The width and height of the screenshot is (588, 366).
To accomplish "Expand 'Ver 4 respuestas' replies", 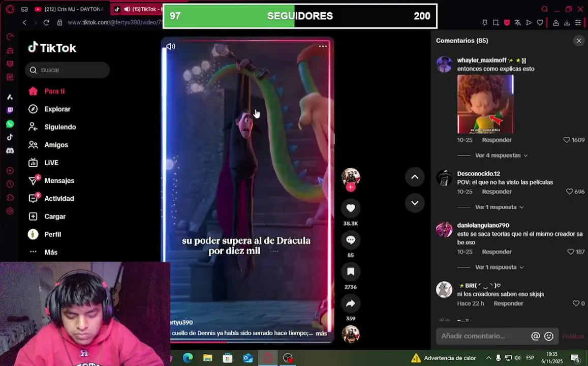I will [x=501, y=155].
